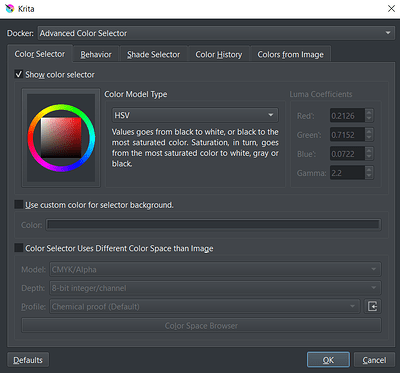Click the background Color swatch bar

pos(213,225)
